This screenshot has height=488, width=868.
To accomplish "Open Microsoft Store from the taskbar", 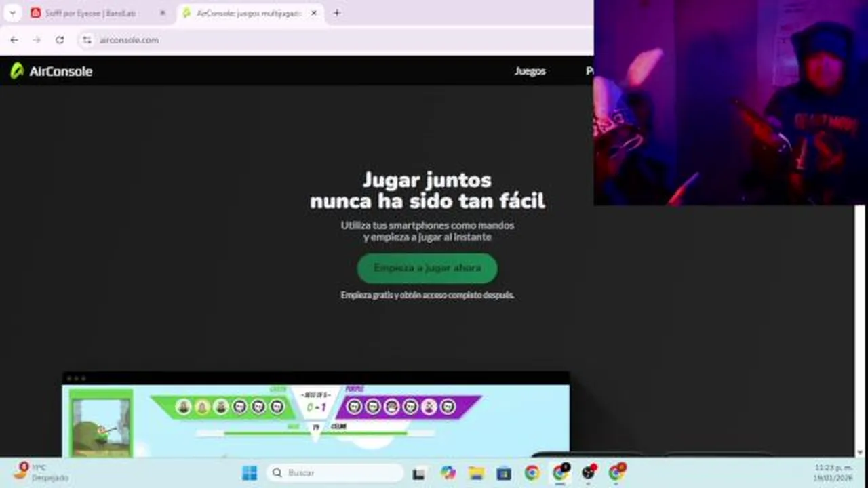I will pos(504,473).
